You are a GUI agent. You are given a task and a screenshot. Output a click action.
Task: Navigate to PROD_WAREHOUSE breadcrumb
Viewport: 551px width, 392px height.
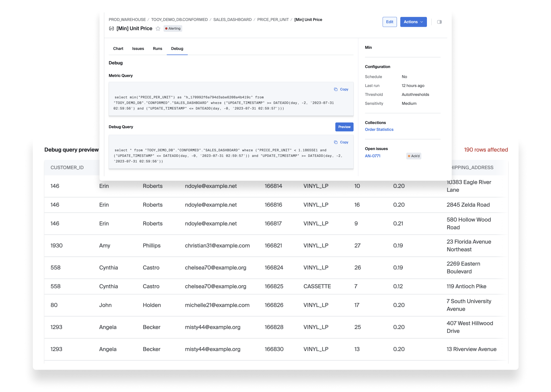(127, 20)
